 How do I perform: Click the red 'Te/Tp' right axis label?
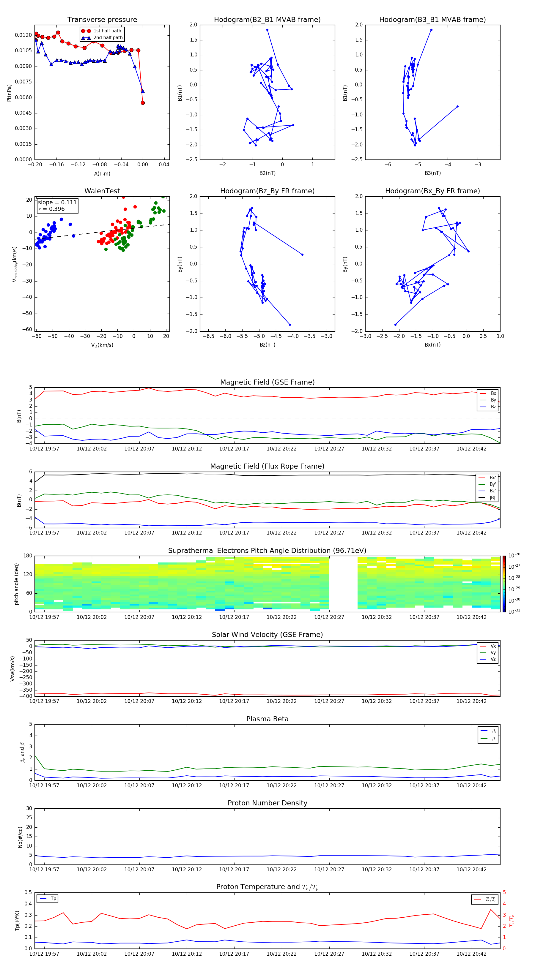point(512,921)
